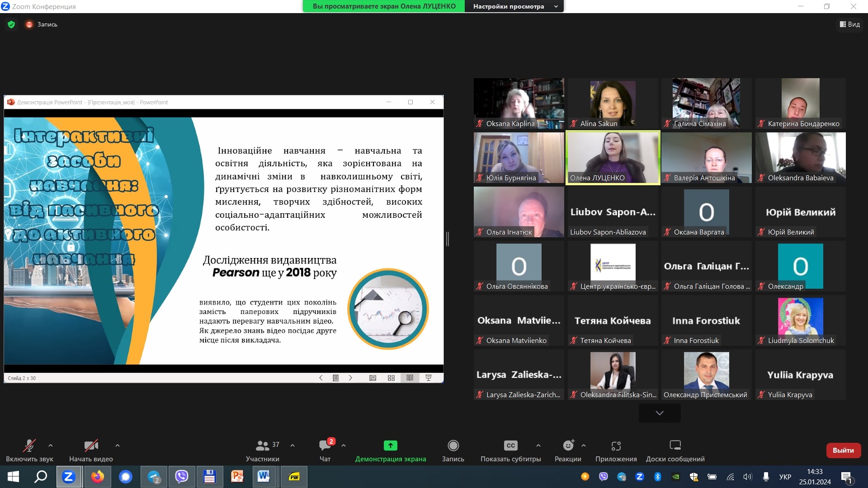Click the green screen share icon
This screenshot has height=488, width=868.
pos(390,446)
